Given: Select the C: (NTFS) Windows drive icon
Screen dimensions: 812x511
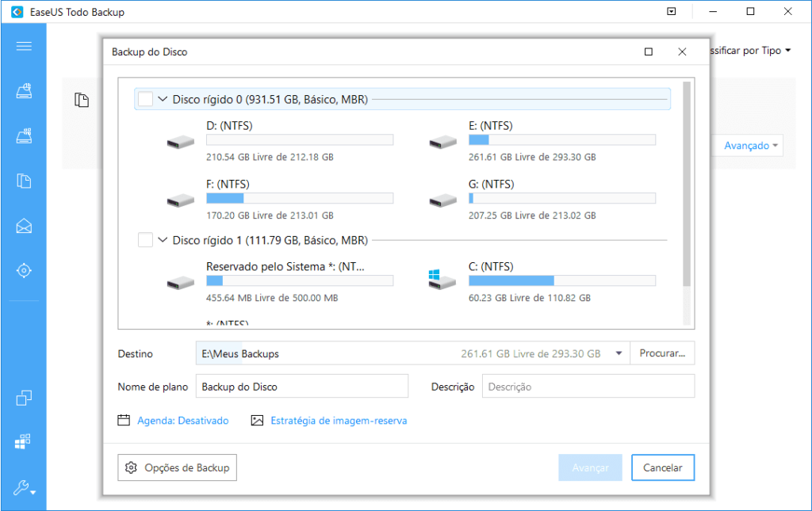Looking at the screenshot, I should click(x=442, y=280).
